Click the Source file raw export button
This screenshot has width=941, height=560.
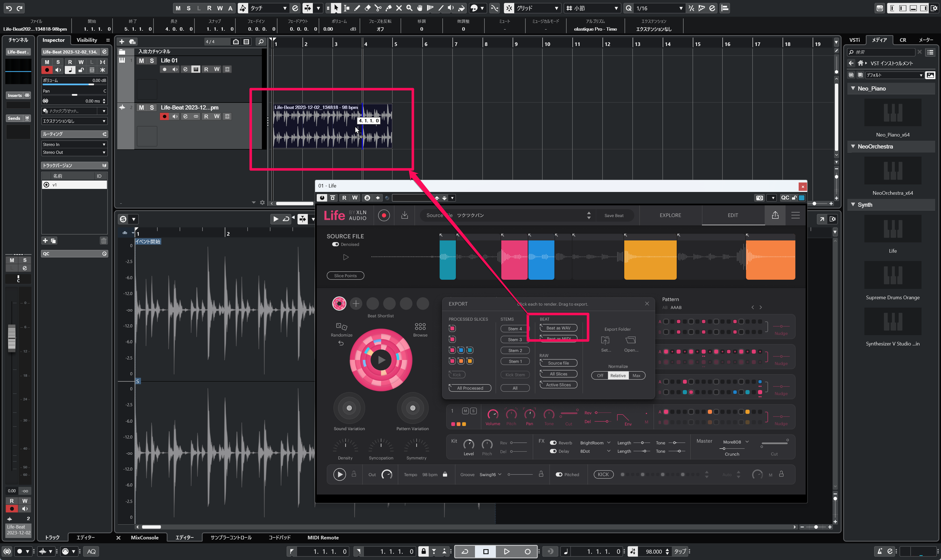[559, 363]
